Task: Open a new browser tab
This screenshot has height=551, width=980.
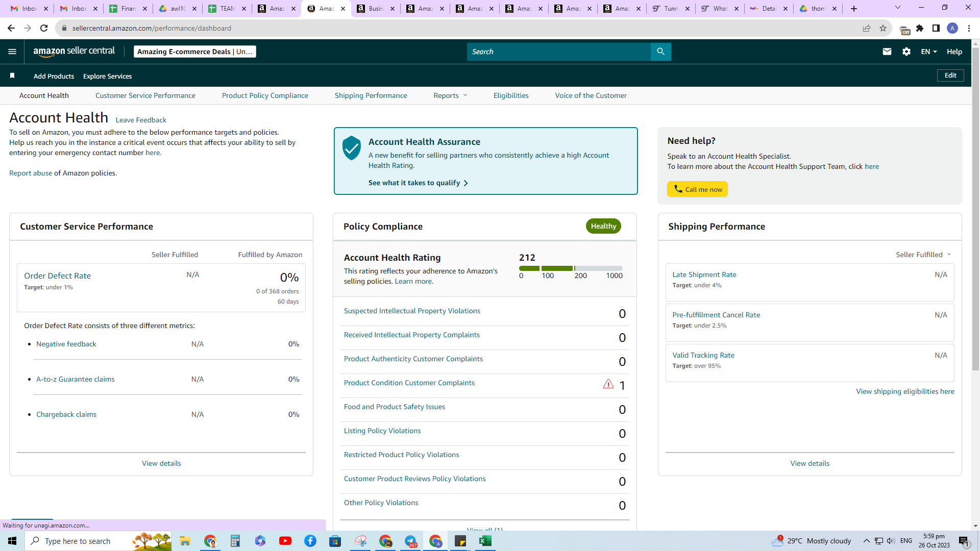Action: click(854, 9)
